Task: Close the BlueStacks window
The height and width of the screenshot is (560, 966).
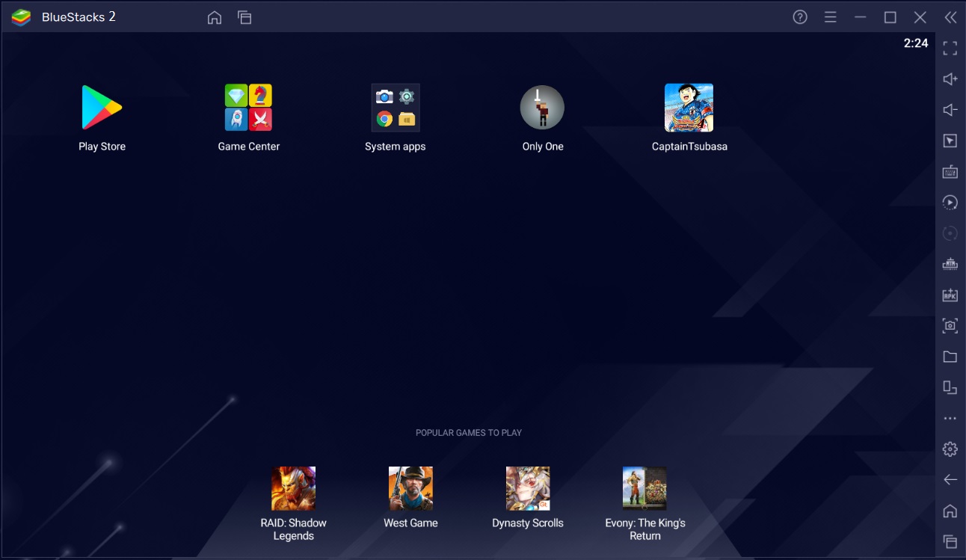Action: (x=920, y=17)
